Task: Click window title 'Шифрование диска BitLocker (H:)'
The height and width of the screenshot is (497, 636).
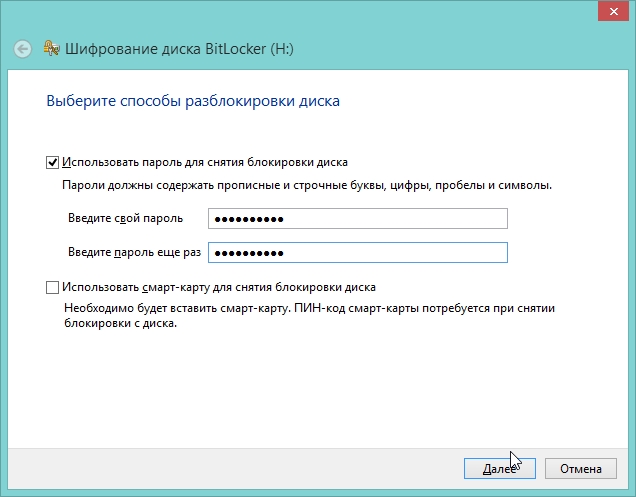Action: click(179, 49)
